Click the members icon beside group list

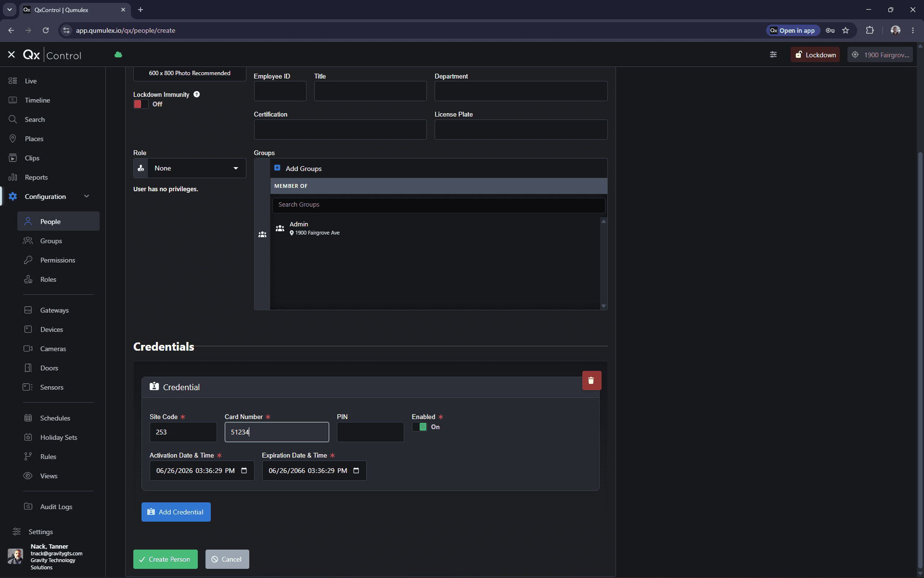tap(262, 235)
